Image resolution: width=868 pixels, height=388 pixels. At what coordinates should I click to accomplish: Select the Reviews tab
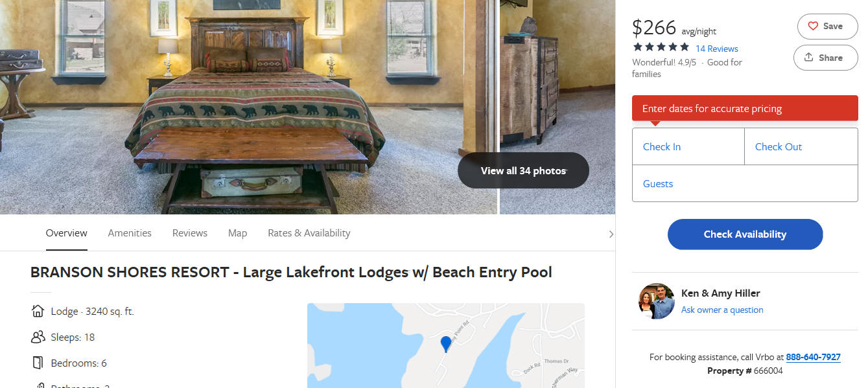point(190,233)
